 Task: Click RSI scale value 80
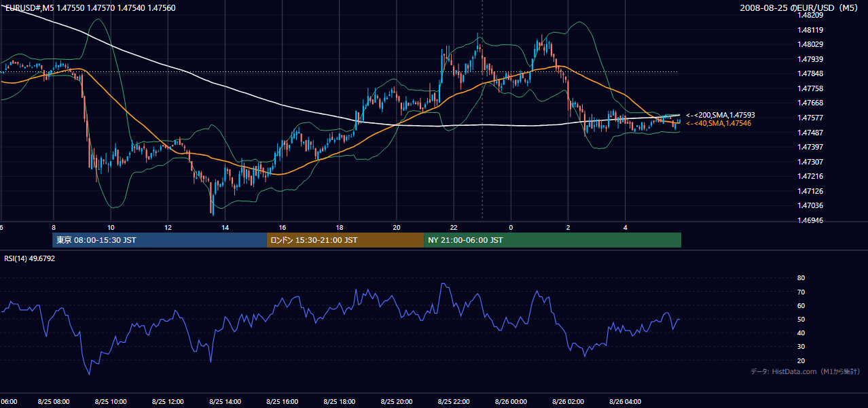point(801,278)
